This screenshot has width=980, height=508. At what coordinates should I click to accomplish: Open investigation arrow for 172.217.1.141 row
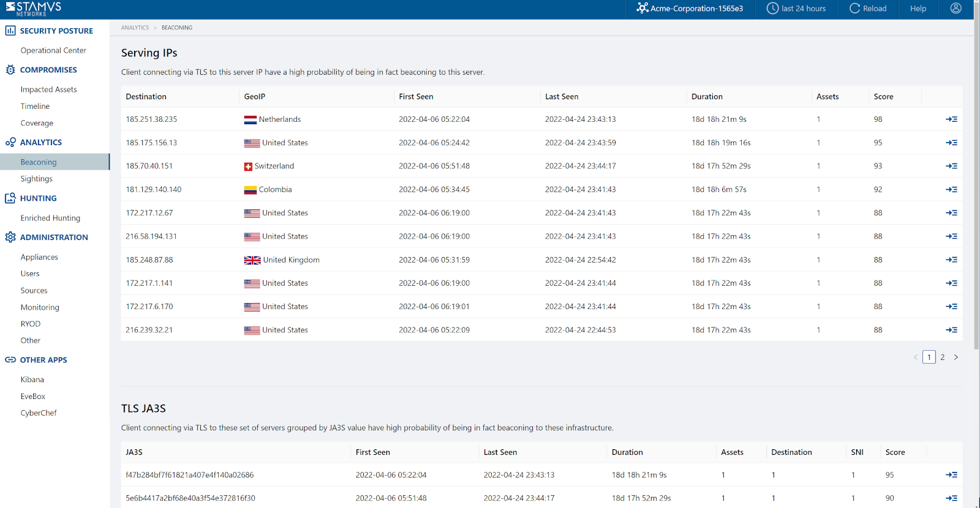tap(951, 283)
